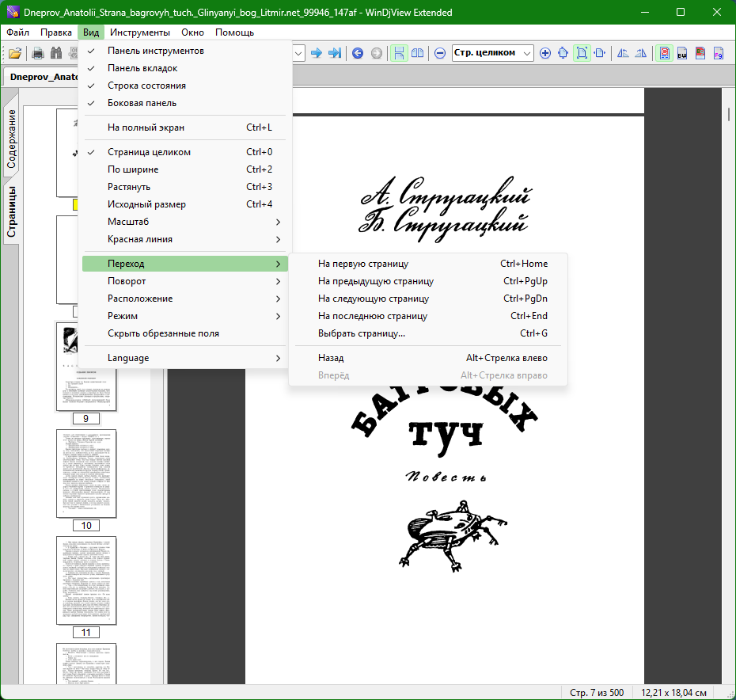The image size is (736, 700).
Task: Choose Исходный размер option
Action: pos(185,204)
